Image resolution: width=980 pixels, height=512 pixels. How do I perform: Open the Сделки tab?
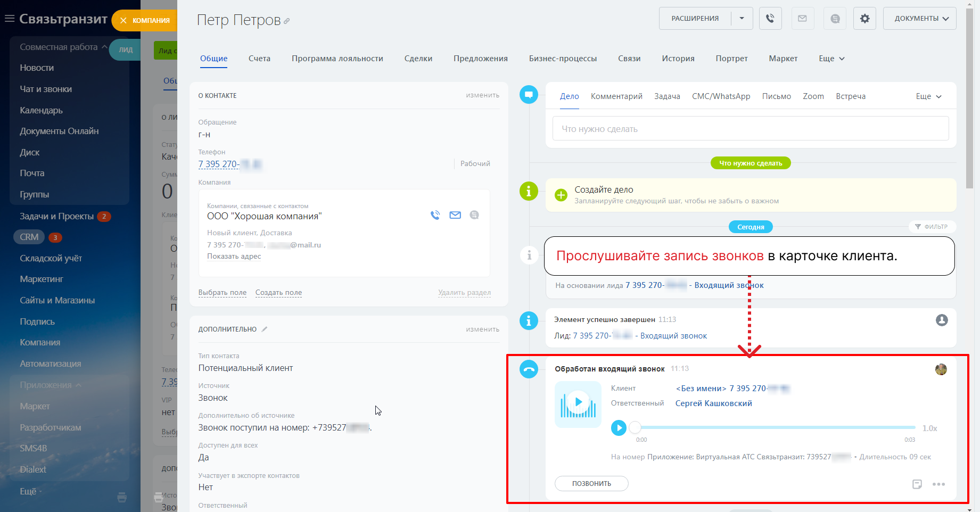(418, 59)
